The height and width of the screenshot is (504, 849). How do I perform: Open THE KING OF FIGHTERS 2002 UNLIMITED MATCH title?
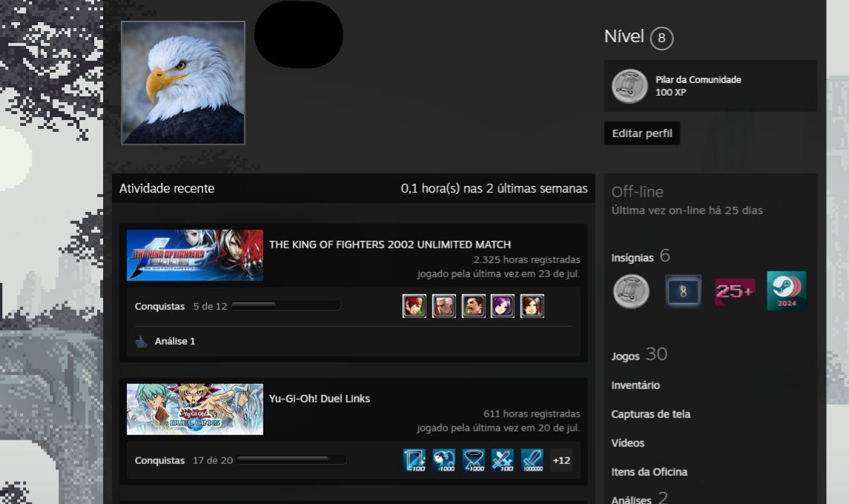coord(390,244)
